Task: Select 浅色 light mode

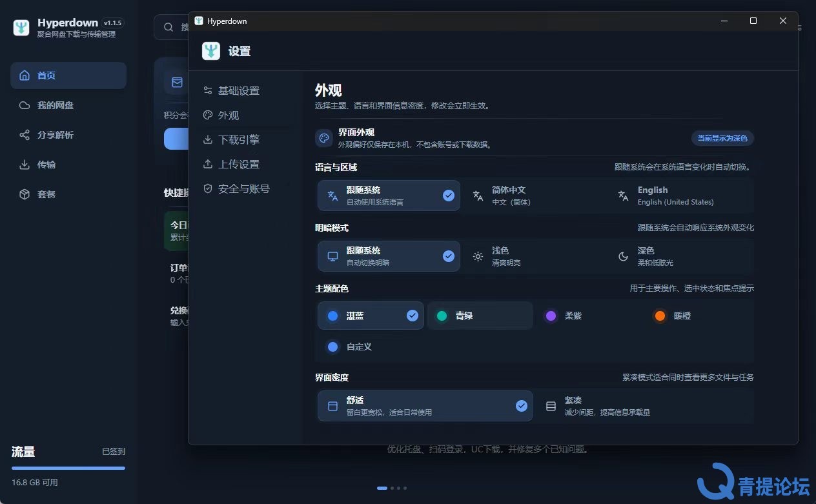Action: coord(535,256)
